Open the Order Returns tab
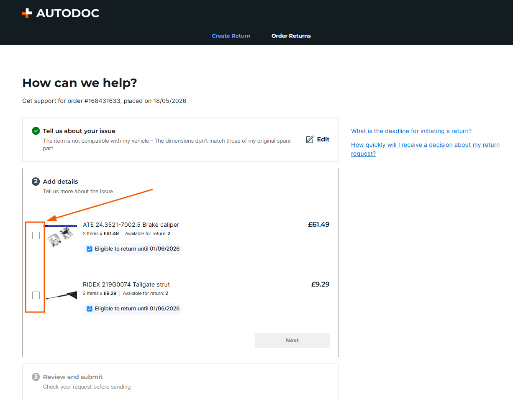Screen dimensions: 513x420 (291, 36)
